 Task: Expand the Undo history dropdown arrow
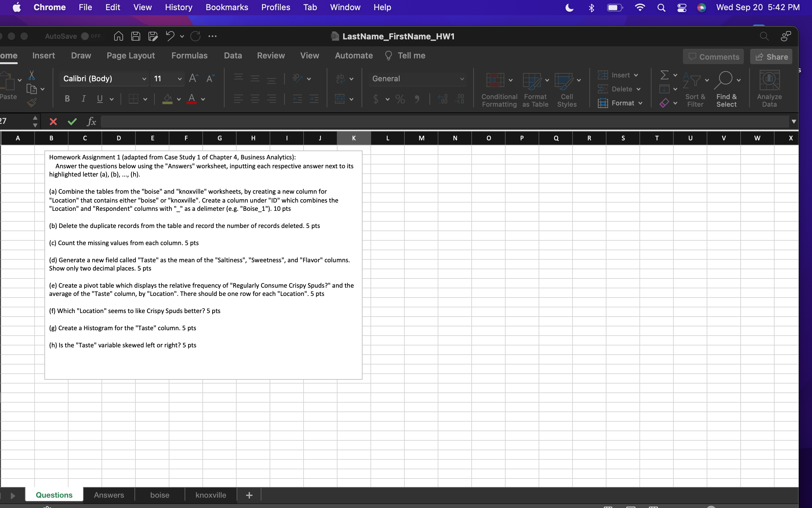coord(182,36)
